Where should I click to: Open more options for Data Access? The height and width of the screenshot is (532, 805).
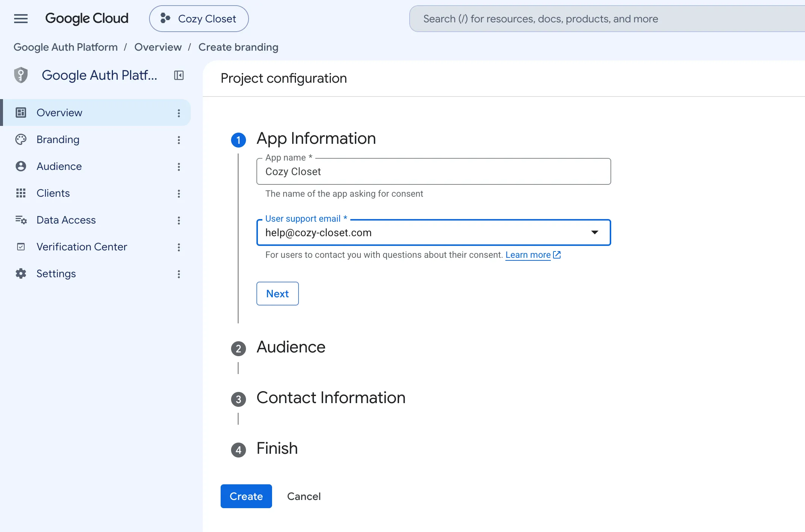tap(179, 220)
